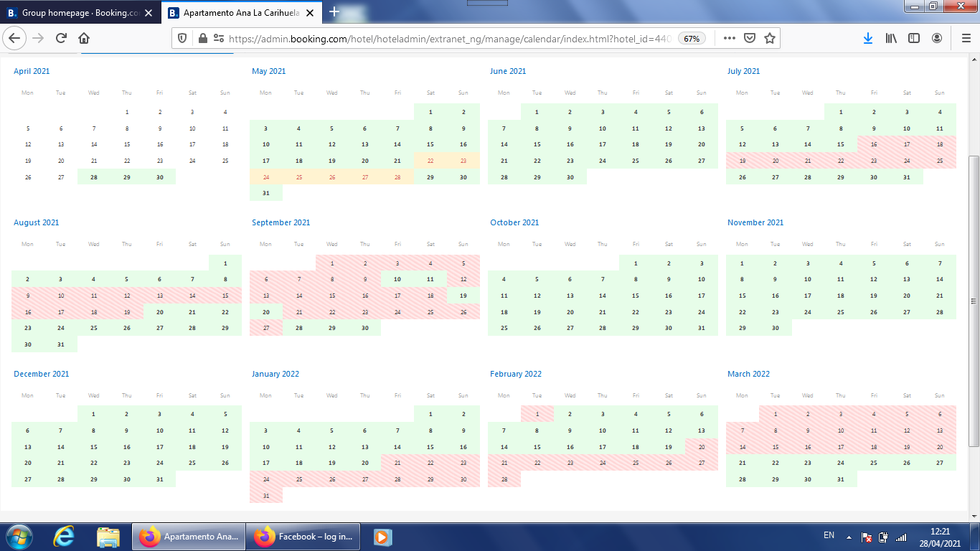980x551 pixels.
Task: Open a new tab with plus button
Action: tap(334, 12)
